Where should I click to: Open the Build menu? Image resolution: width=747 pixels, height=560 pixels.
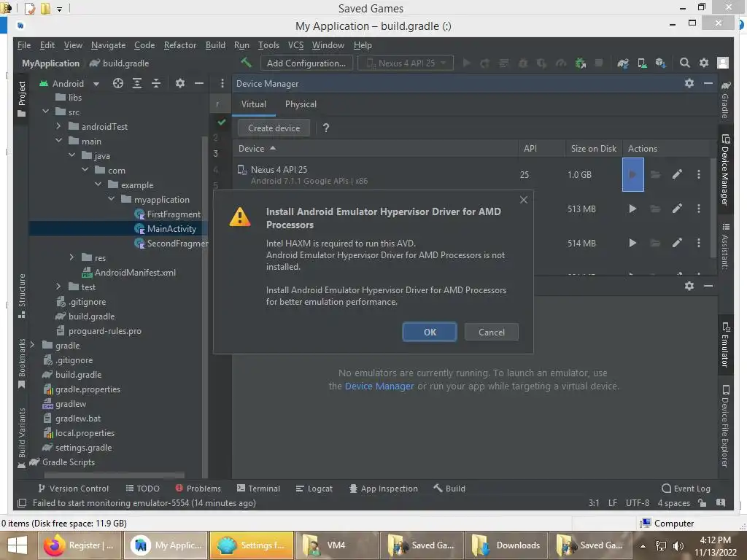215,45
